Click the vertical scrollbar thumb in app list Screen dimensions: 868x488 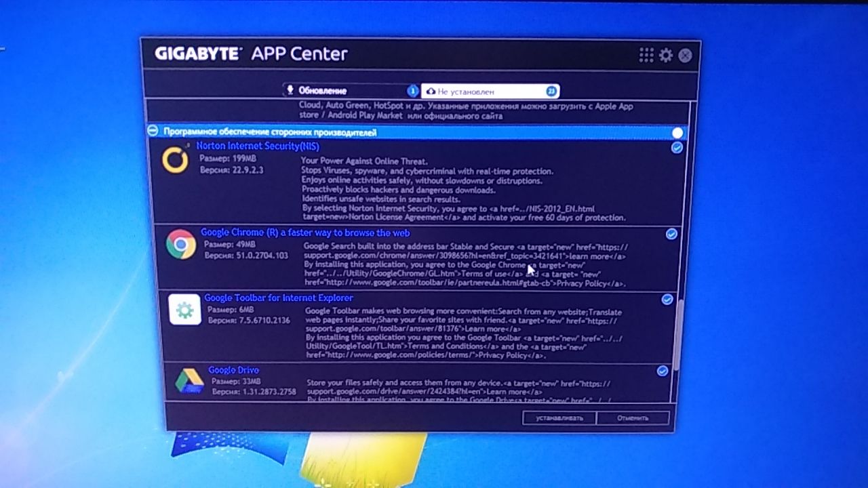tap(679, 334)
